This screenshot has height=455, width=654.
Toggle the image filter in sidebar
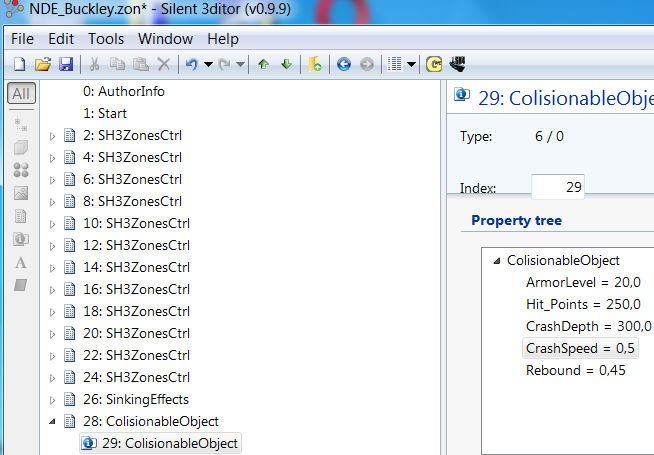(21, 194)
